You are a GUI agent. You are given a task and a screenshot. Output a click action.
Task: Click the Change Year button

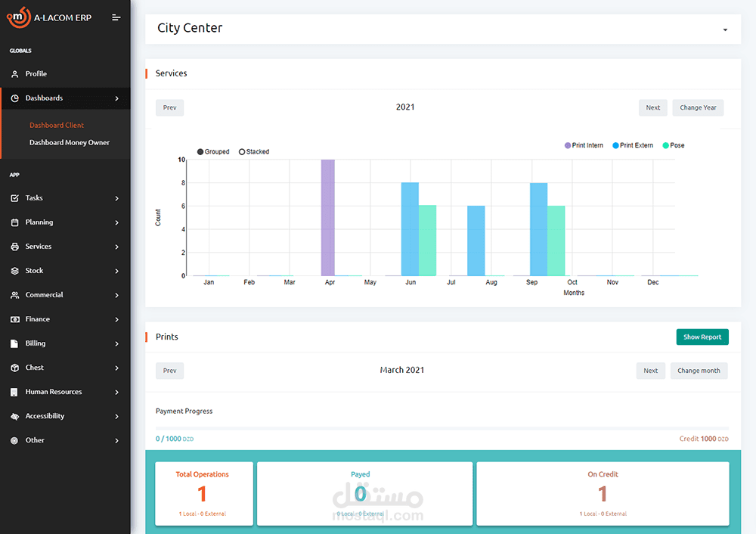(698, 107)
